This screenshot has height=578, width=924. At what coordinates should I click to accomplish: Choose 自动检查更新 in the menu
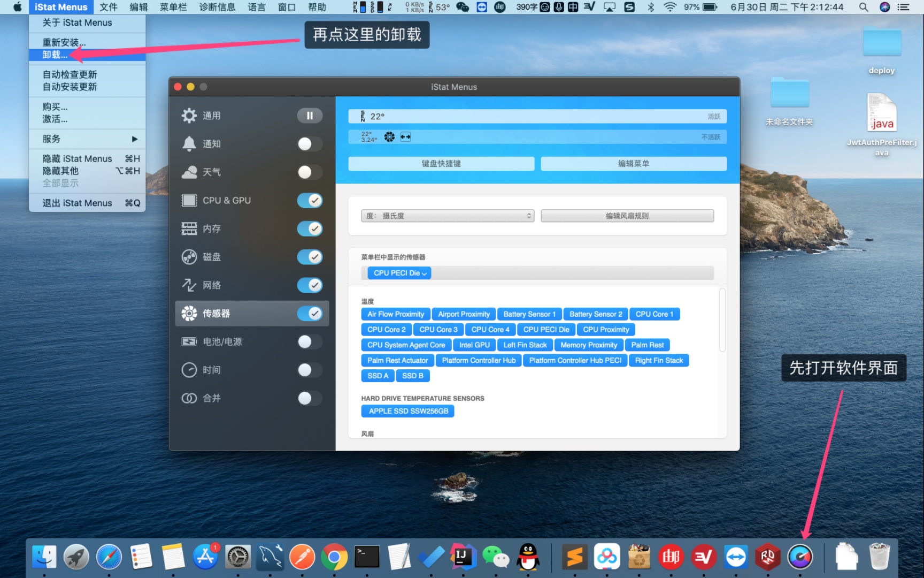[87, 74]
